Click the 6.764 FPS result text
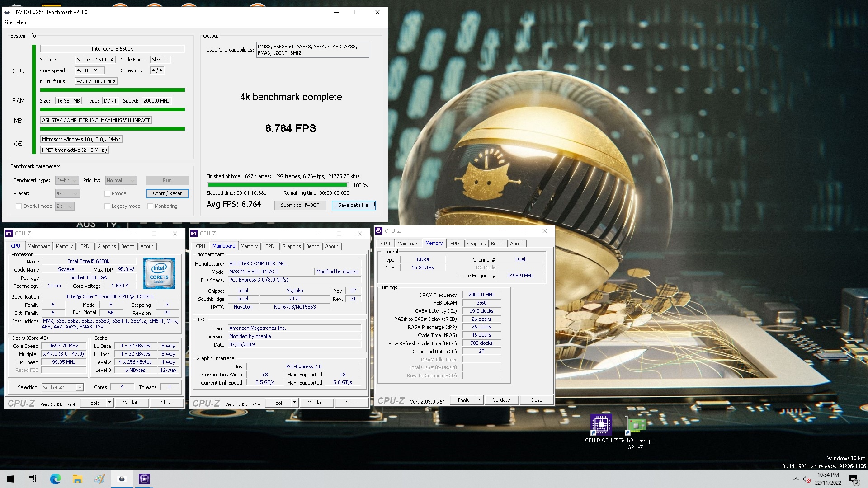Viewport: 868px width, 488px height. point(291,128)
